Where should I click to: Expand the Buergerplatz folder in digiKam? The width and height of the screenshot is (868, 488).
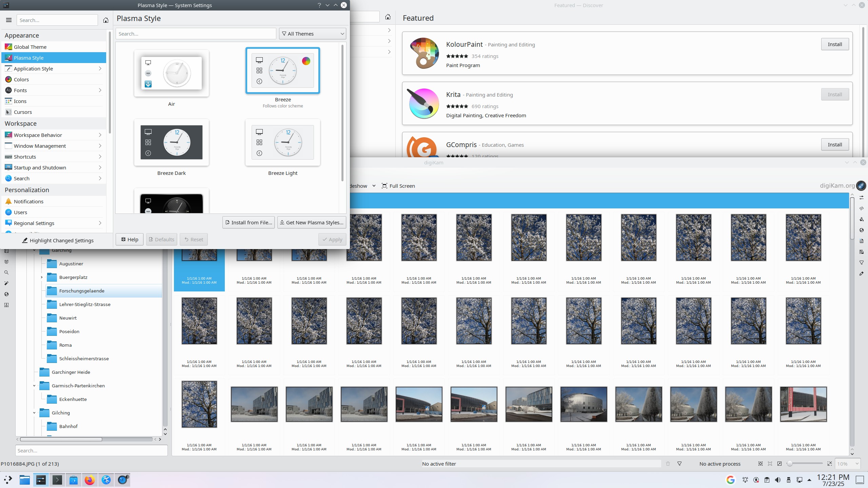(42, 277)
